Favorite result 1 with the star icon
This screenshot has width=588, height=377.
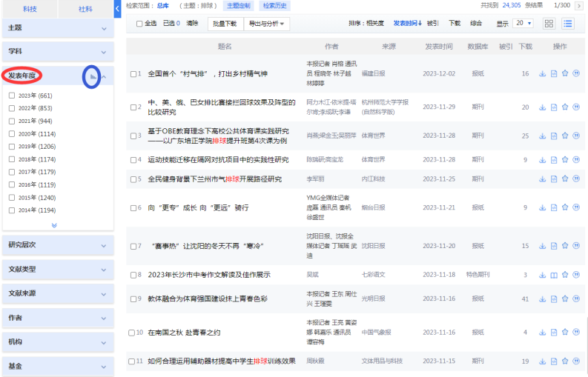[x=565, y=73]
